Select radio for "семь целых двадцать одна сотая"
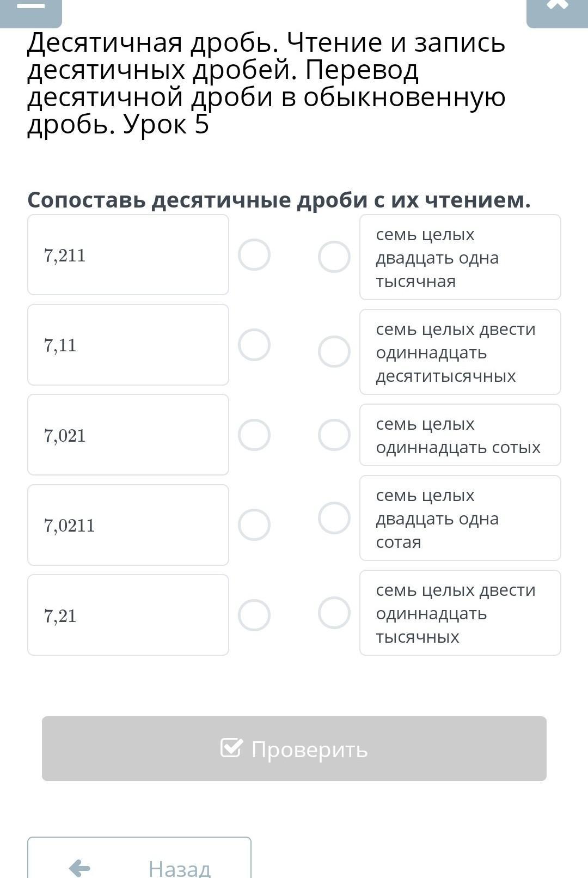This screenshot has width=588, height=878. 334,518
